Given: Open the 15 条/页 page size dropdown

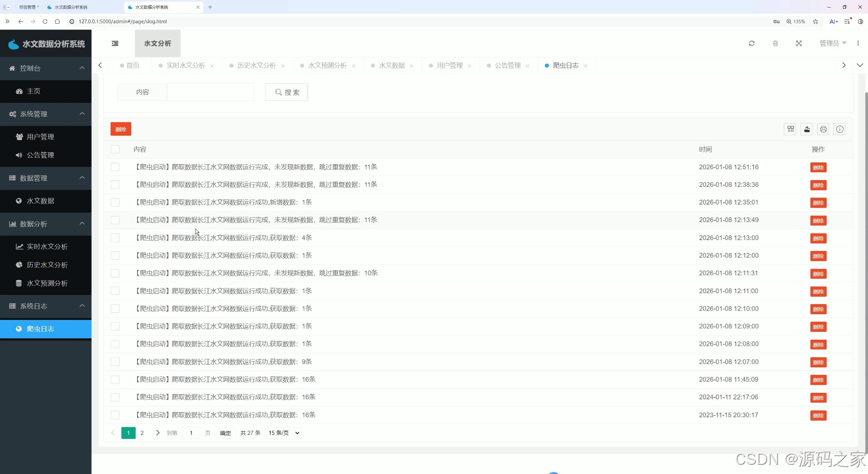Looking at the screenshot, I should pos(283,433).
